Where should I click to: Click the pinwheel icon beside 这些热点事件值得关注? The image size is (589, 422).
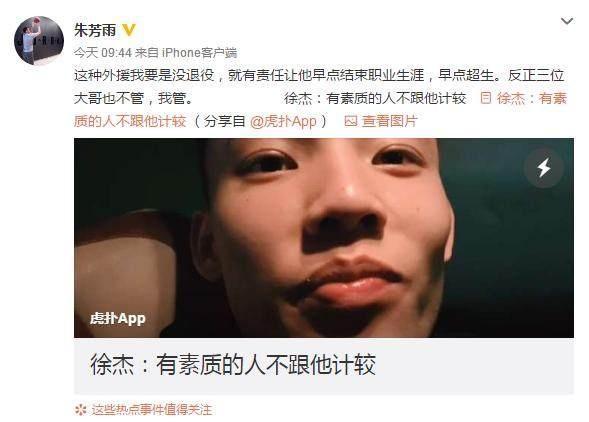80,410
